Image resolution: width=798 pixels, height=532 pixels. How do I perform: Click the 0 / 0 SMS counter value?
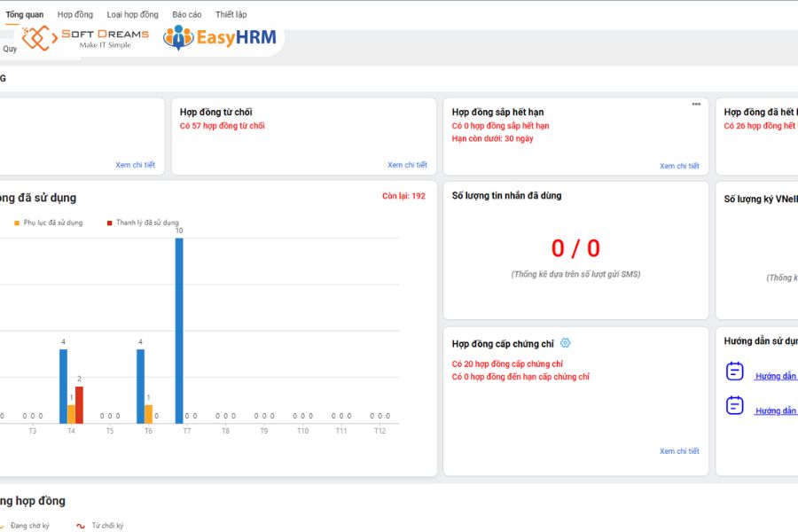(x=575, y=248)
